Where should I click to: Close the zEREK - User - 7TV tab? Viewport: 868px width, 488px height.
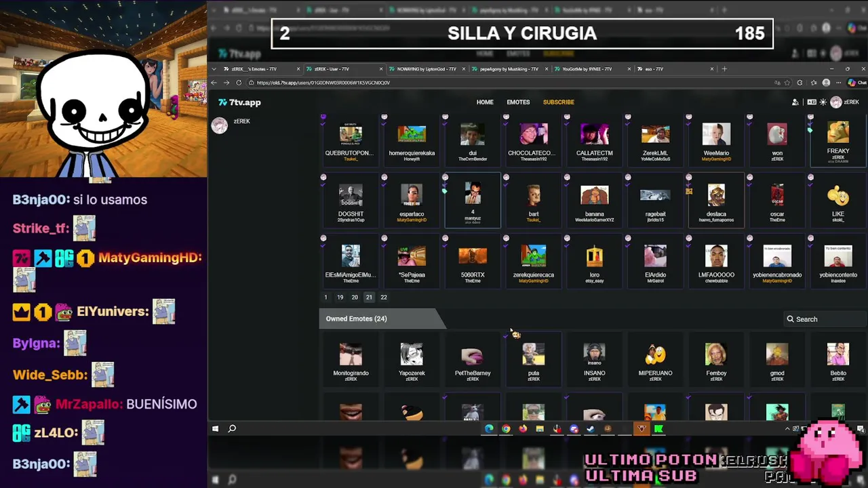(x=381, y=69)
